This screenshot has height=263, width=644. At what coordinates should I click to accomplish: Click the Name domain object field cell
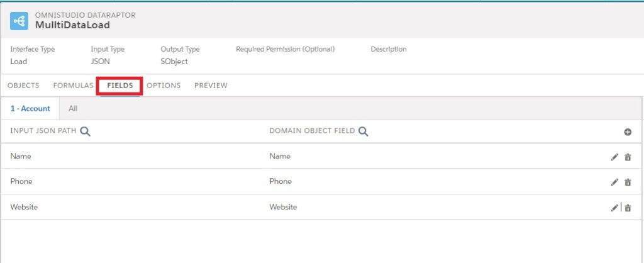click(x=280, y=156)
